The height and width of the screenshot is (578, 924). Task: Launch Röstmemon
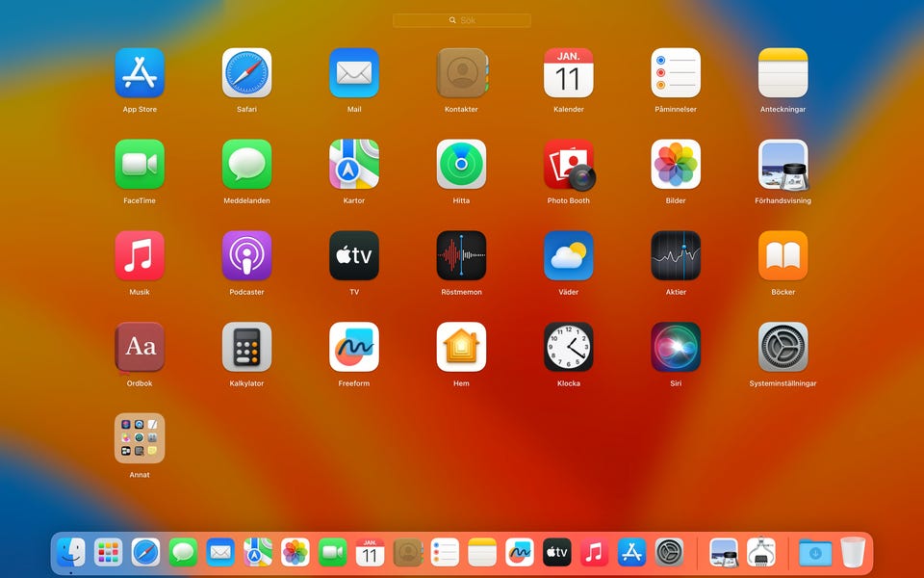pos(461,255)
